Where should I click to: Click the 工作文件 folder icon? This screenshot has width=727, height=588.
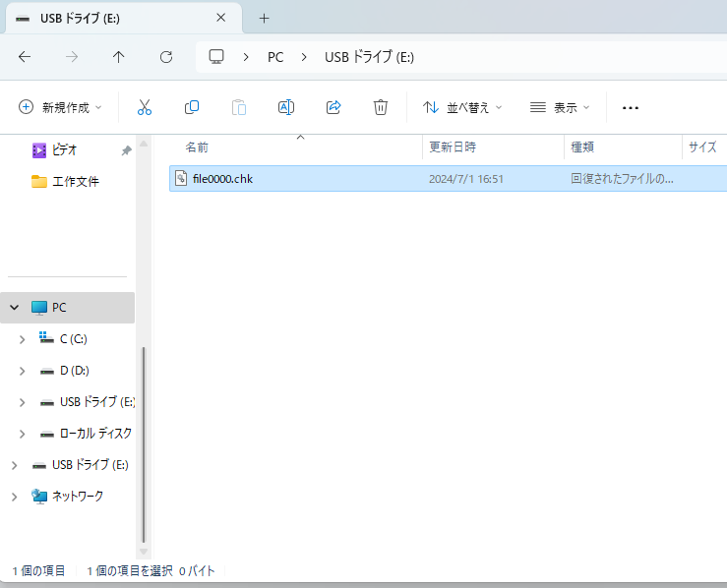coord(39,181)
